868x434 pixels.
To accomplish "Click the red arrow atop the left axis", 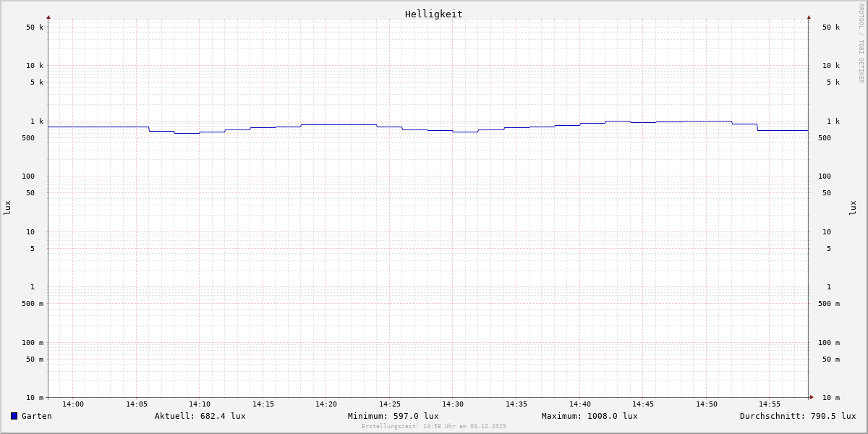I will pyautogui.click(x=48, y=17).
